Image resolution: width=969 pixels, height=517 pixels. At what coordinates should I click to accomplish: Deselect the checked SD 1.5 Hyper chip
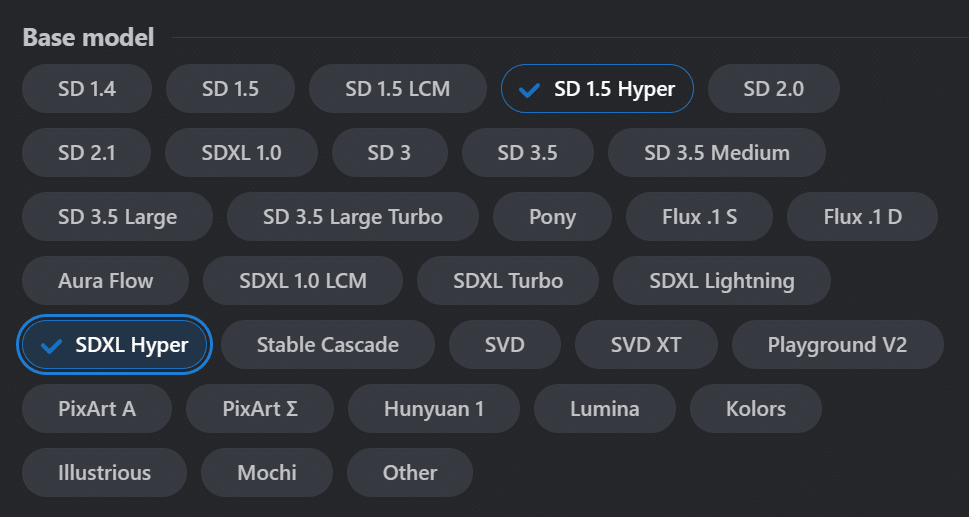pos(597,88)
